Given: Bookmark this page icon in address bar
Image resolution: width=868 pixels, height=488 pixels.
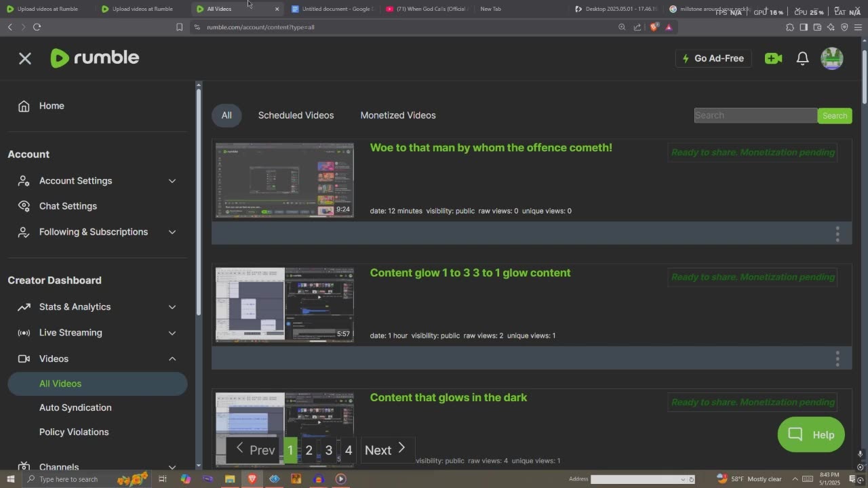Looking at the screenshot, I should pos(179,27).
